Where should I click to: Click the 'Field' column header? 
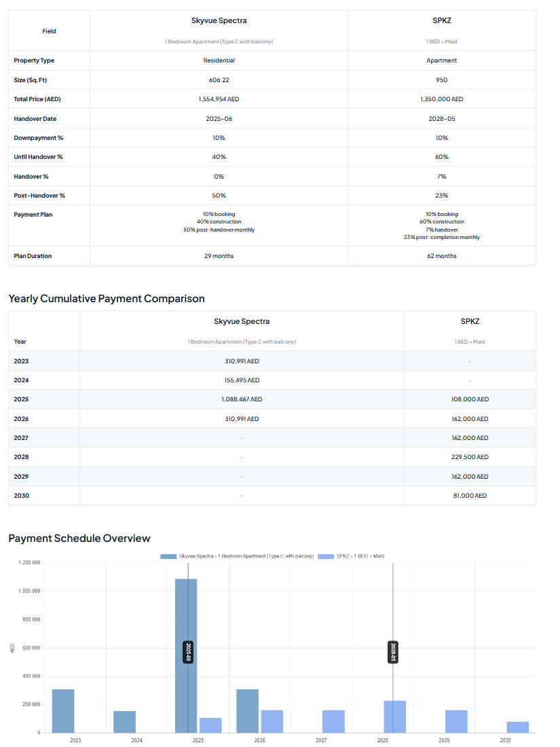49,31
